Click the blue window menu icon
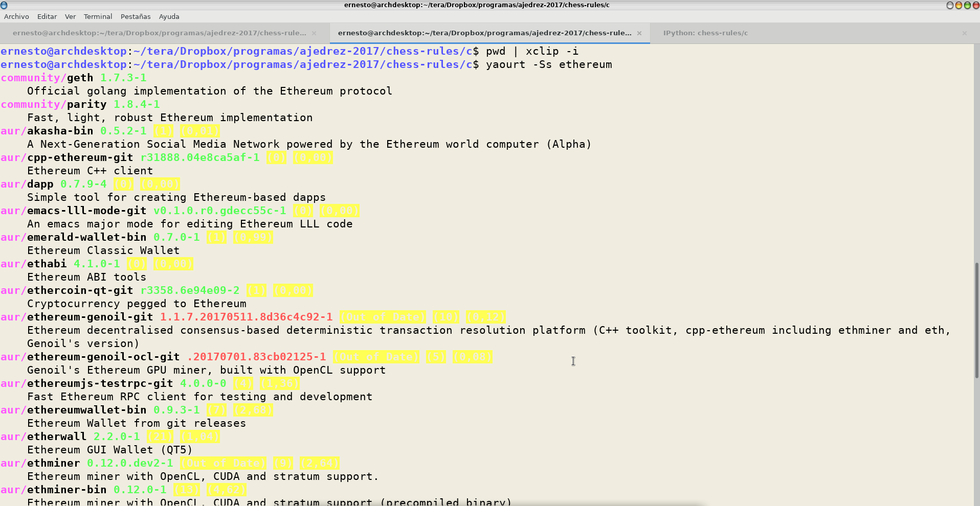The height and width of the screenshot is (506, 980). pyautogui.click(x=4, y=5)
